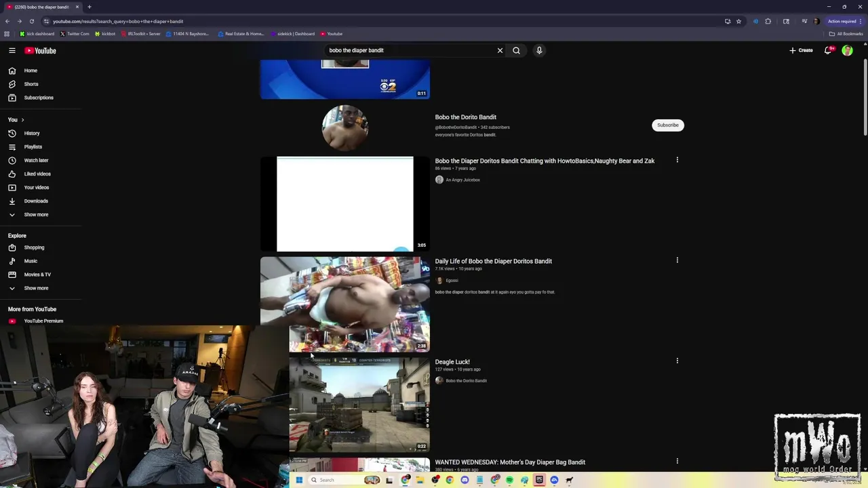Click the Action required button

[x=844, y=21]
